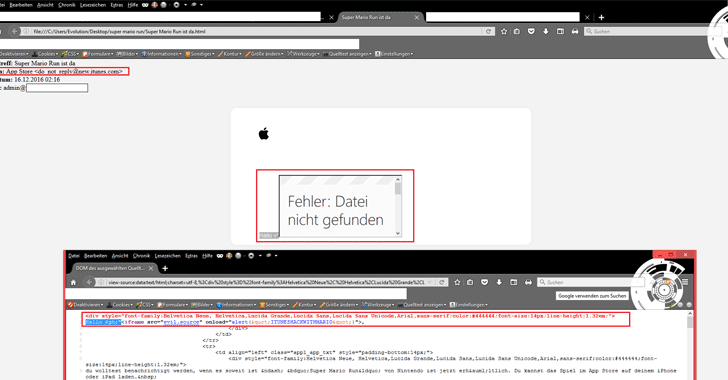
Task: Go back using arrow in main window
Action: 15,31
